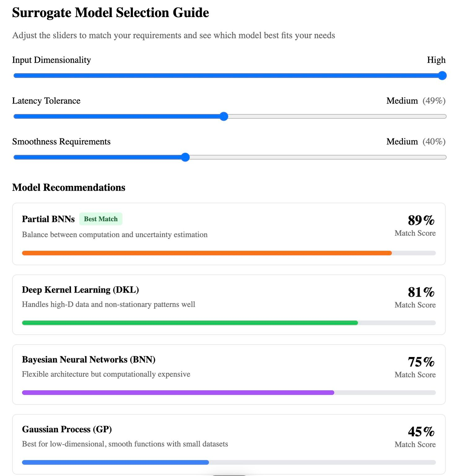Click the 'Model Recommendations' heading
The width and height of the screenshot is (455, 476).
[69, 187]
